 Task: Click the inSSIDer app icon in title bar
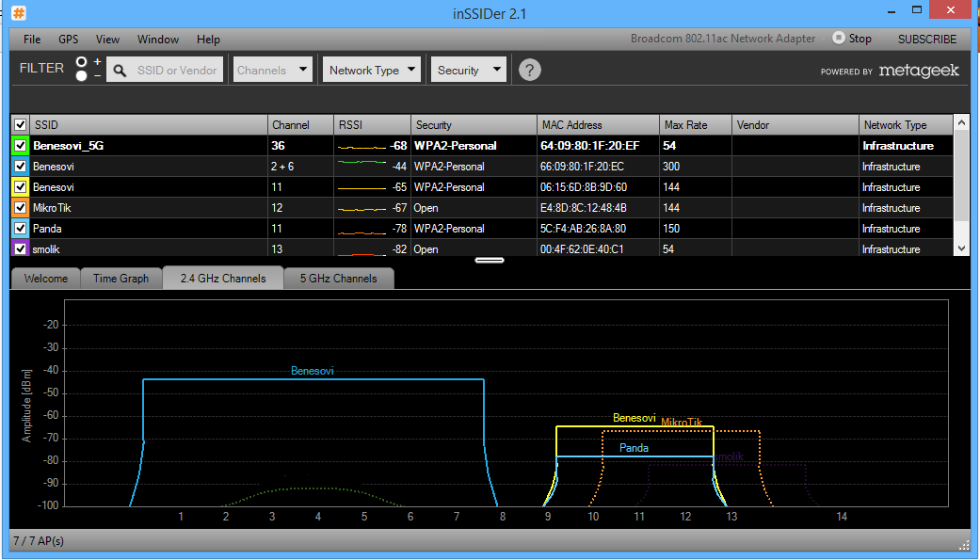[x=19, y=13]
